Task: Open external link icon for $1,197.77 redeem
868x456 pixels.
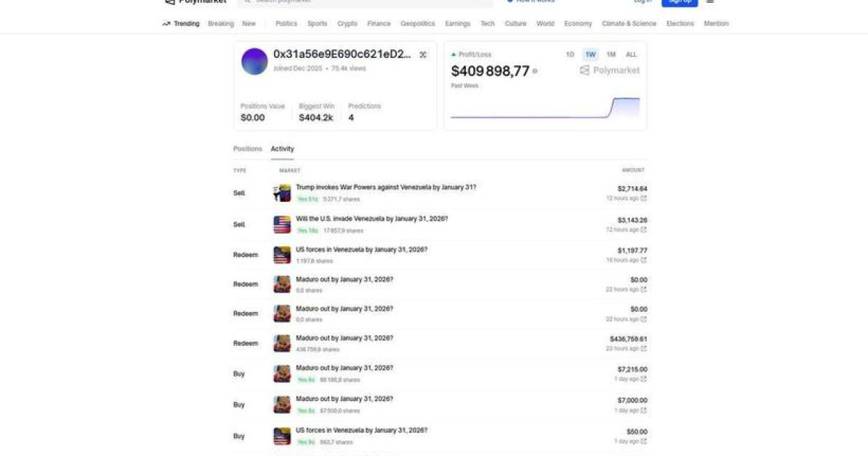Action: coord(644,260)
